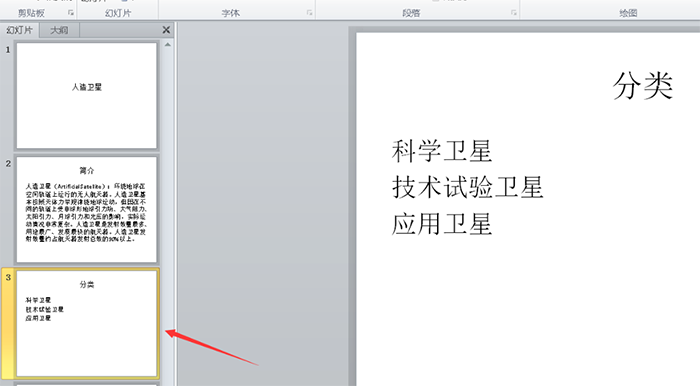Switch to the 大纲 tab

59,30
